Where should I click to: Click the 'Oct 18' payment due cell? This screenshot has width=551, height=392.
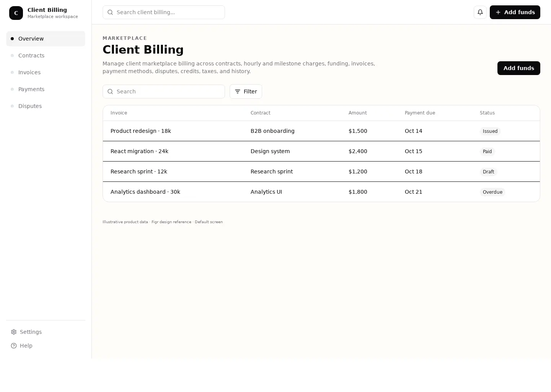point(414,171)
